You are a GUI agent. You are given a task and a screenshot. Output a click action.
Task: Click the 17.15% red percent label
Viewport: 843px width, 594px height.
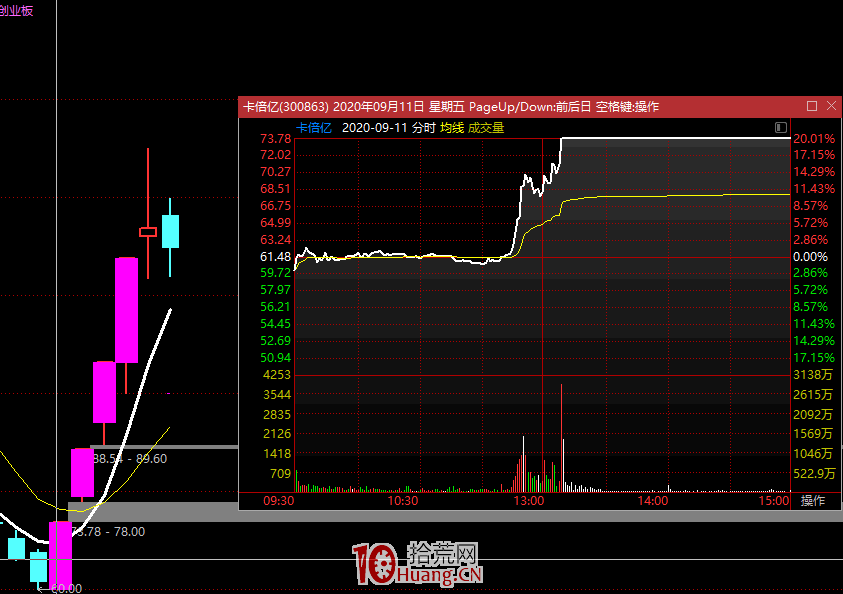(x=814, y=155)
